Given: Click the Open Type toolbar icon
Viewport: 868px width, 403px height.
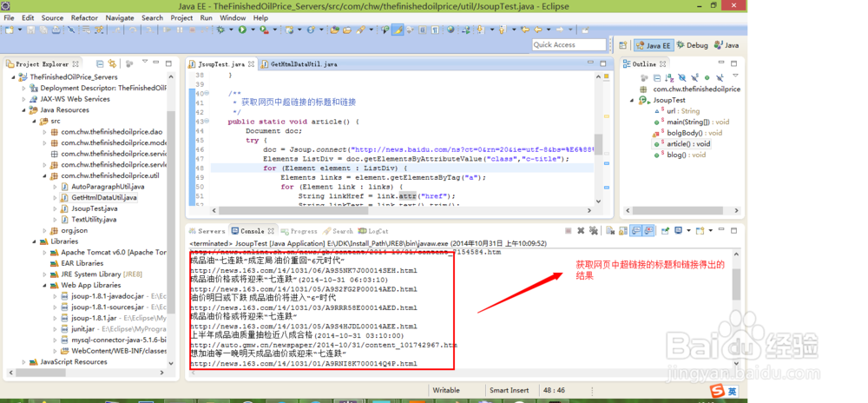Looking at the screenshot, I should (334, 30).
